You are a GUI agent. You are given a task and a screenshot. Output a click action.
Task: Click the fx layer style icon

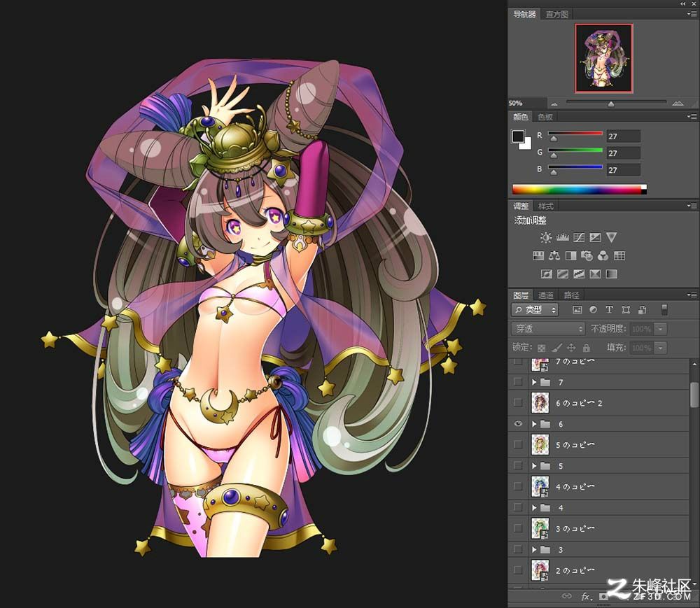[x=586, y=596]
